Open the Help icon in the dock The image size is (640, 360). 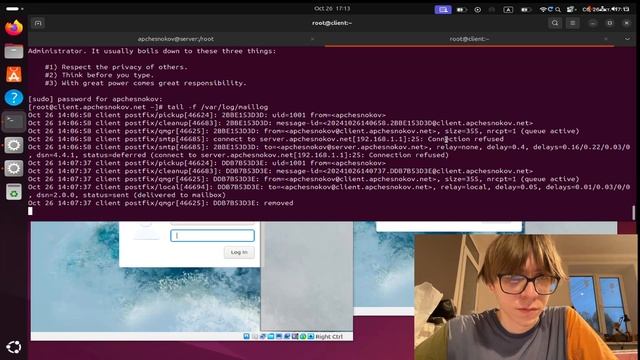pos(14,98)
